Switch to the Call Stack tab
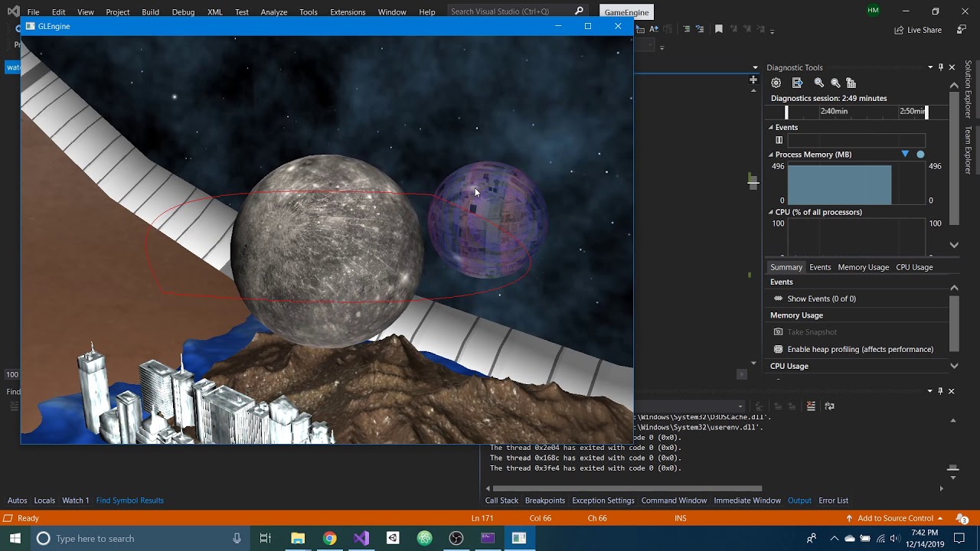Viewport: 980px width, 551px height. pos(501,500)
